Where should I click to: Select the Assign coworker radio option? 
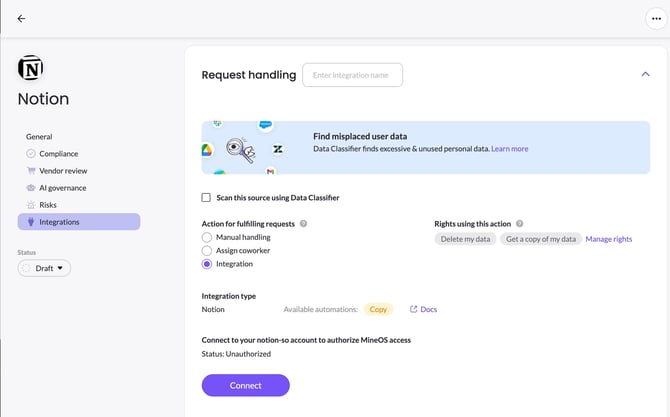[207, 250]
